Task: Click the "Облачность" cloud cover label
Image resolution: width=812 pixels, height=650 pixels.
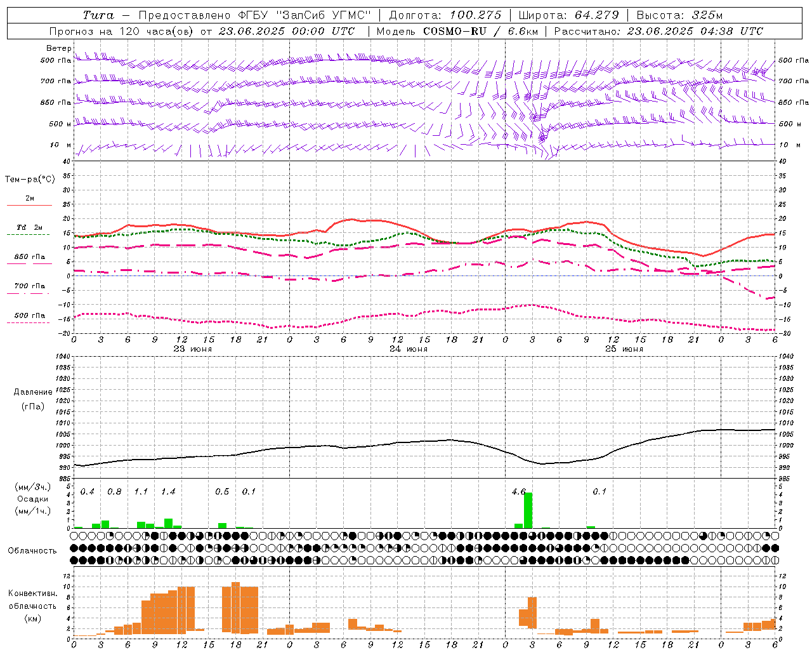Action: point(32,551)
